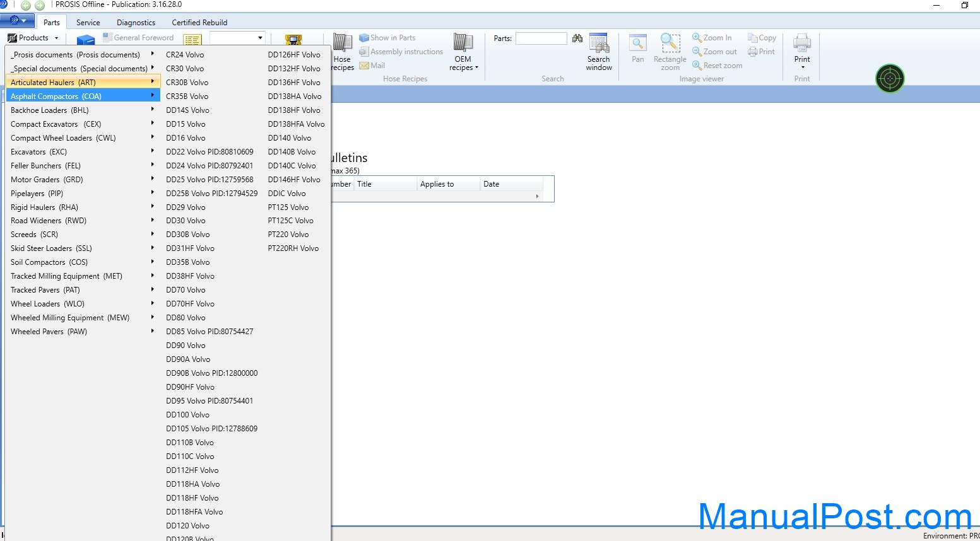The image size is (980, 541).
Task: Sort bulletins by Title column
Action: coord(385,184)
